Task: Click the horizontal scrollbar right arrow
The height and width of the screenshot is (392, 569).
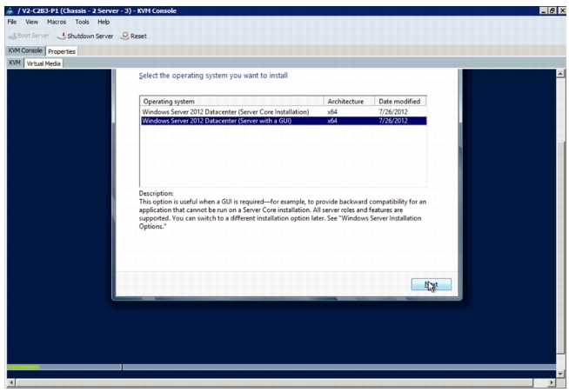Action: [552, 382]
